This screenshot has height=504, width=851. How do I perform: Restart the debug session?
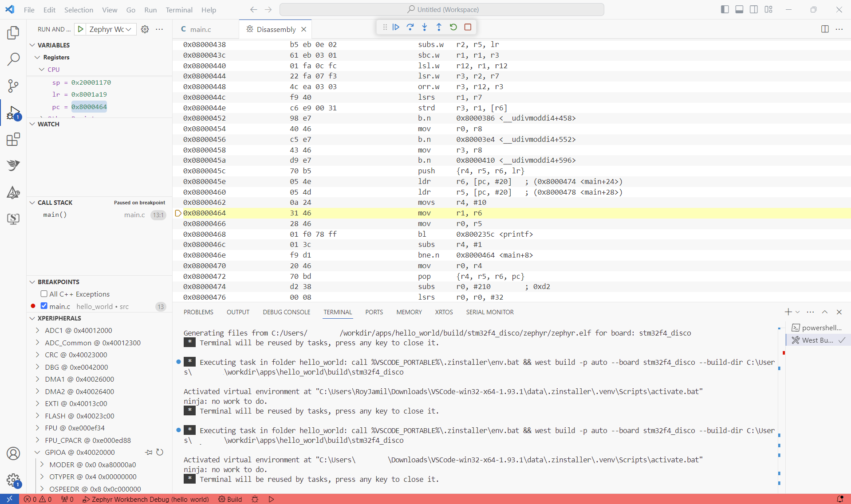coord(453,27)
